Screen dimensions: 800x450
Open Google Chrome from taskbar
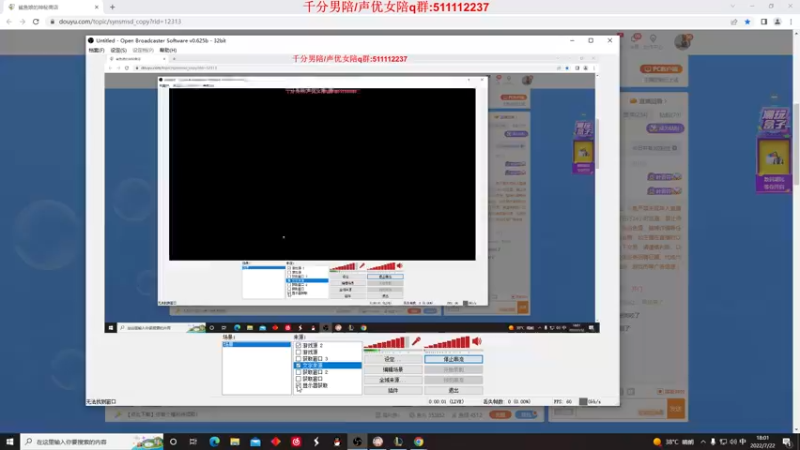tap(418, 441)
